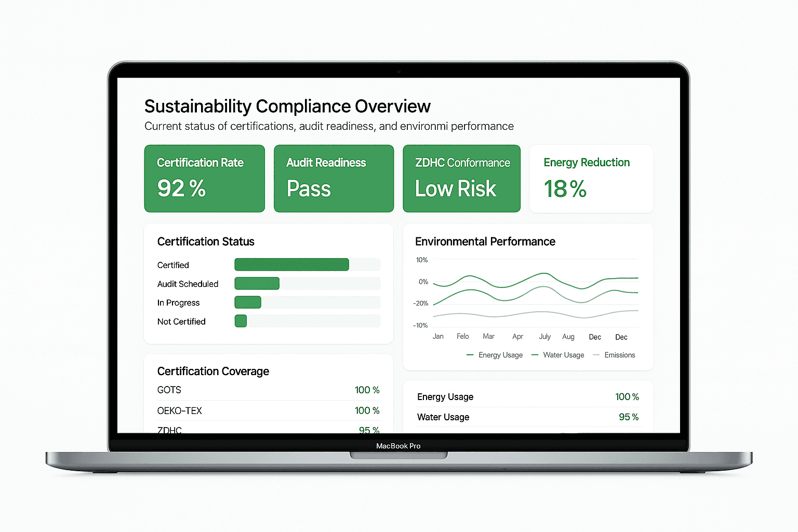
Task: Open the GOTS coverage row
Action: click(x=268, y=390)
